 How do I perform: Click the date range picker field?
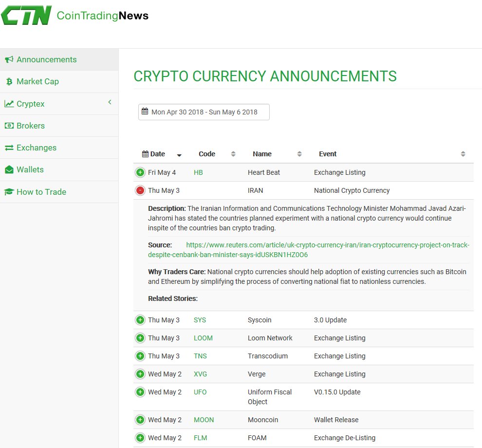click(x=204, y=112)
